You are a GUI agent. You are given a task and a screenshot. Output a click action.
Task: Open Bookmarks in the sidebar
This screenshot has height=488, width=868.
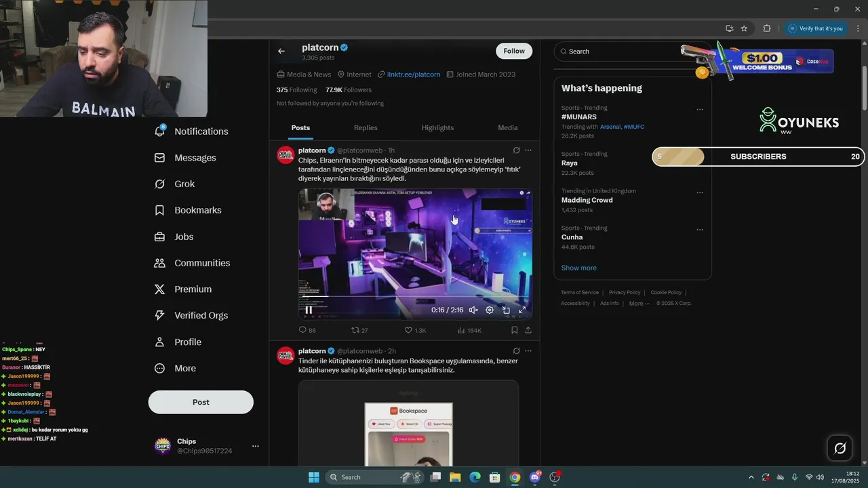coord(189,210)
